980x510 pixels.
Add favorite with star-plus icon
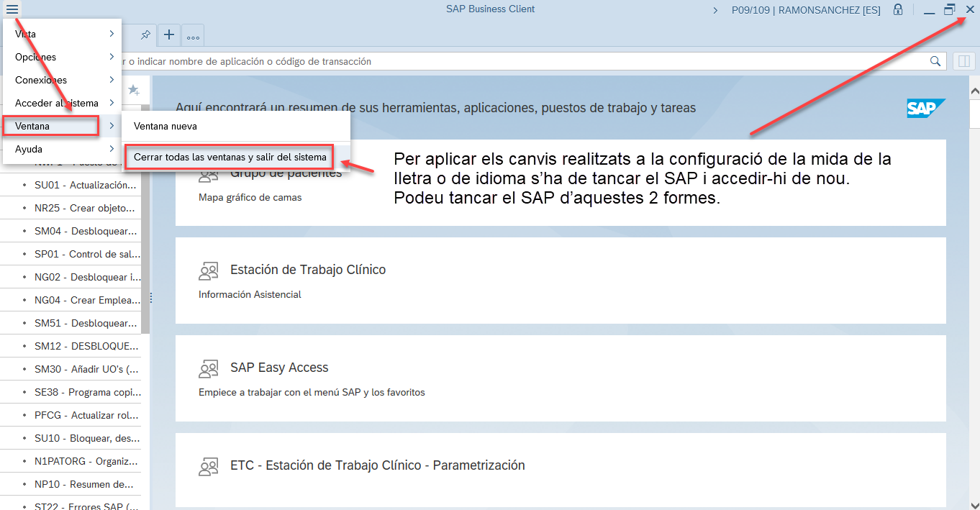(133, 90)
